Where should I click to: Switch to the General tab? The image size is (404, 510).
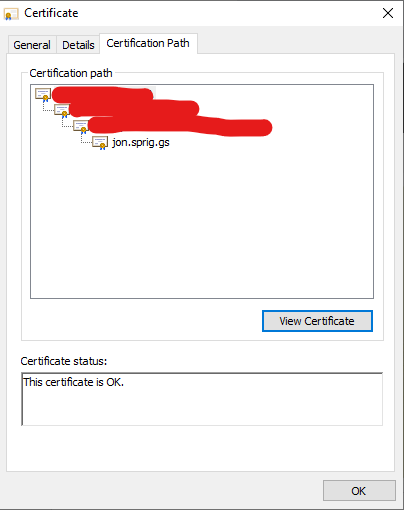tap(32, 45)
